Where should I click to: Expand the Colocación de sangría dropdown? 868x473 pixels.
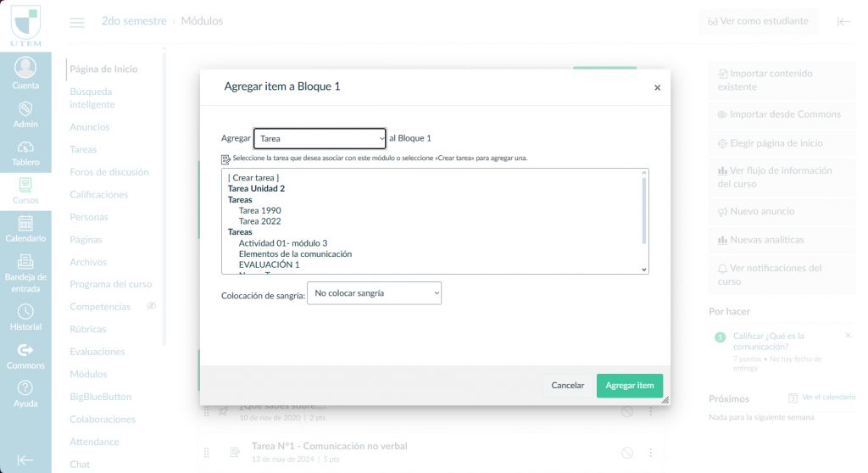(x=374, y=293)
